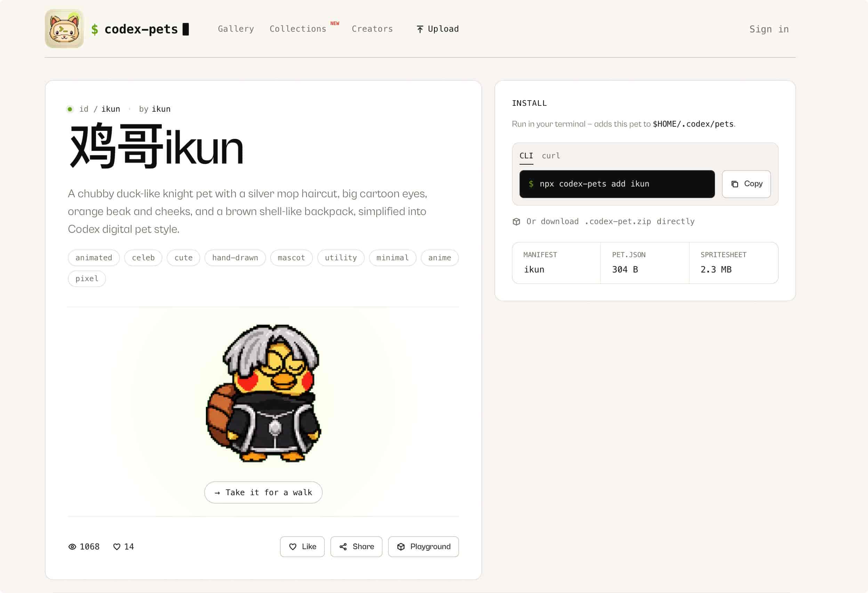Click the share icon in the Share button

pyautogui.click(x=343, y=547)
